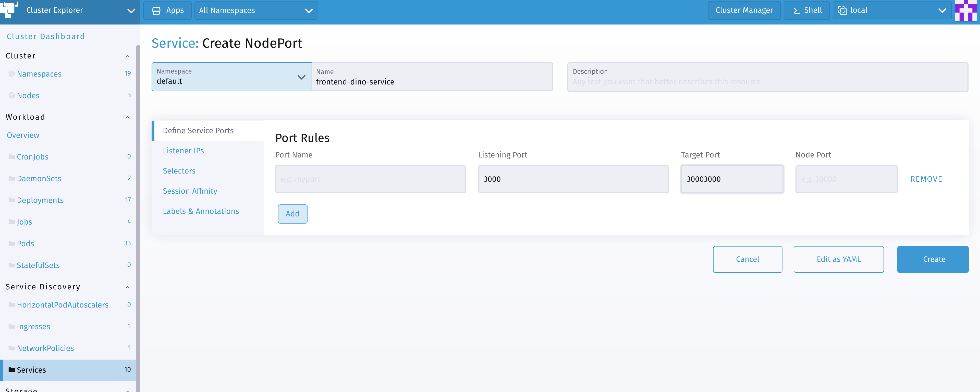The width and height of the screenshot is (980, 392).
Task: Click the Pods folder icon
Action: point(12,243)
